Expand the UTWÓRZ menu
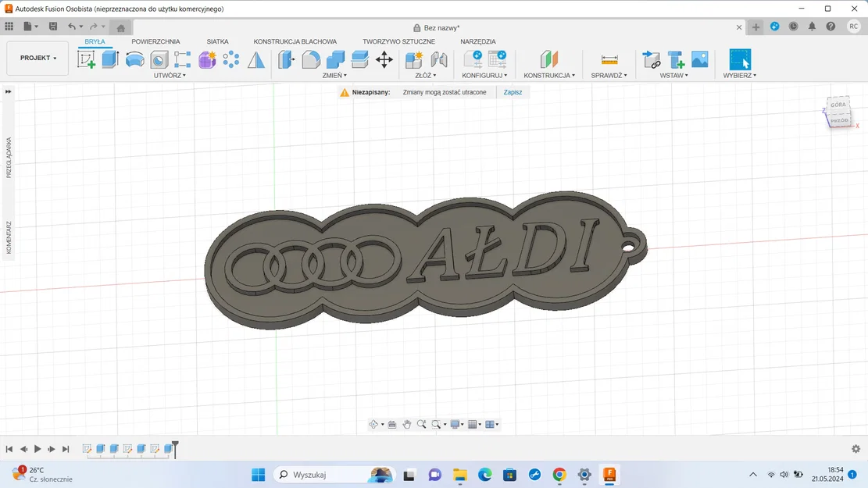The height and width of the screenshot is (488, 868). [170, 75]
